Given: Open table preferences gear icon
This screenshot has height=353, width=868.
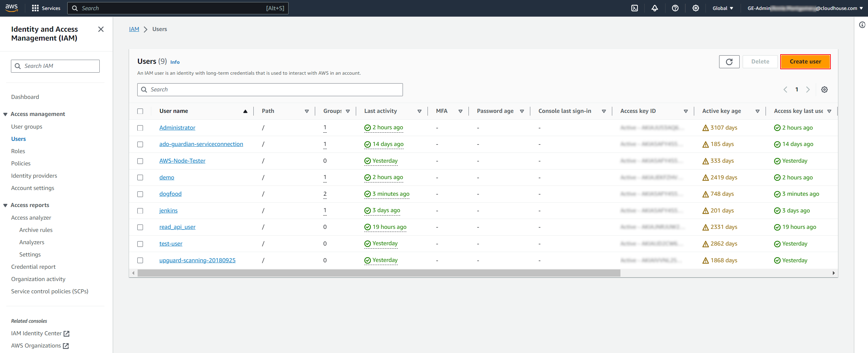Looking at the screenshot, I should [x=824, y=90].
